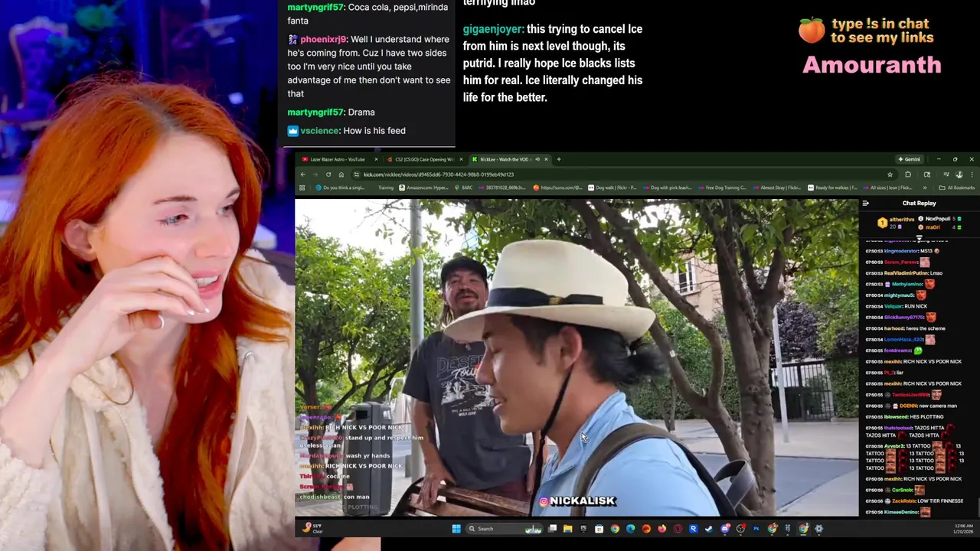Open Firefox from the taskbar

click(x=662, y=529)
